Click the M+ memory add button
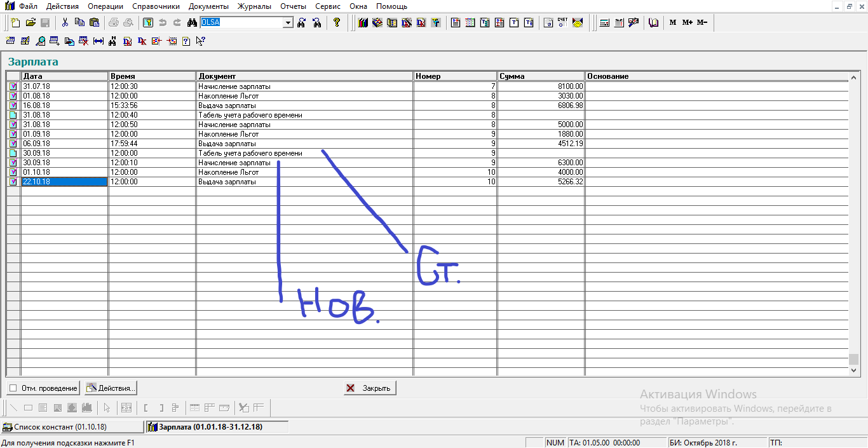 click(x=688, y=23)
